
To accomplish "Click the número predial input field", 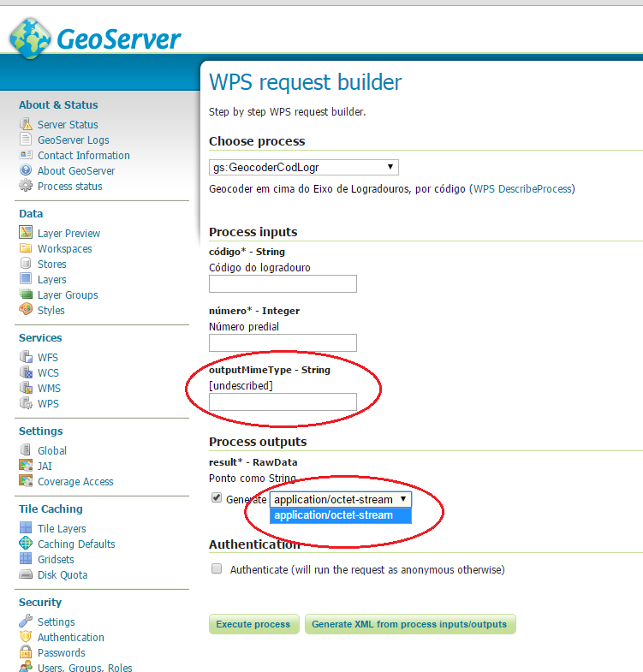I will 283,343.
